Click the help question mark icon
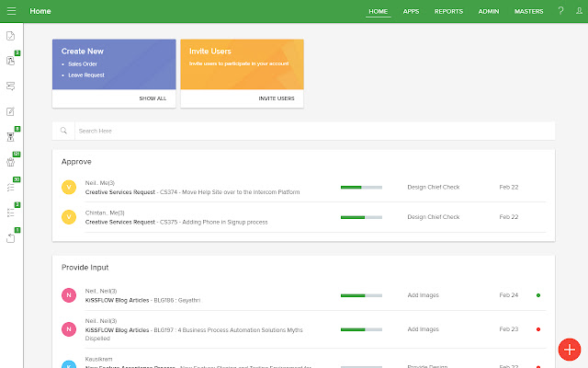The width and height of the screenshot is (588, 368). [560, 11]
